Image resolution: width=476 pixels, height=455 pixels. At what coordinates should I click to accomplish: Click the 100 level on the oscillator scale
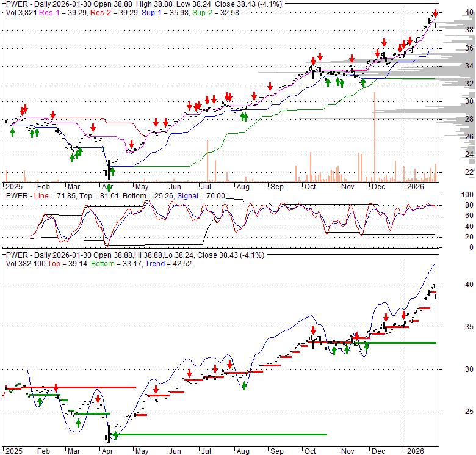[x=452, y=194]
